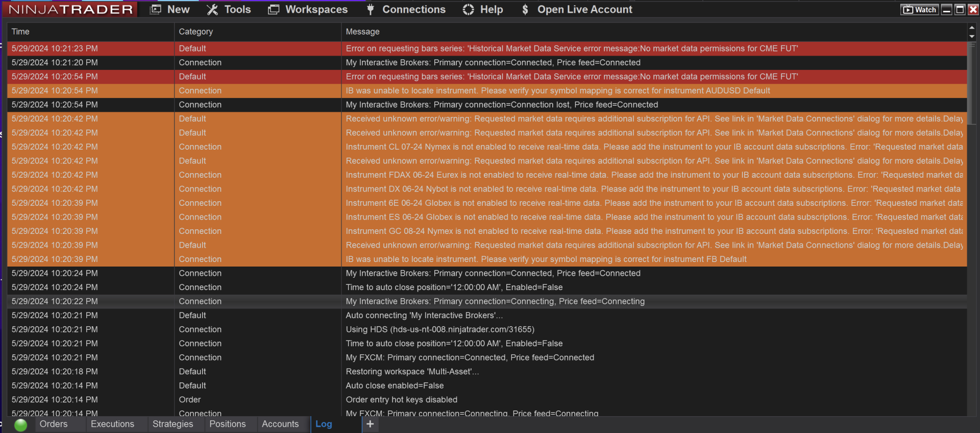Select 'Instrument ES 06-24 Globex' log row
Image resolution: width=980 pixels, height=433 pixels.
[487, 217]
